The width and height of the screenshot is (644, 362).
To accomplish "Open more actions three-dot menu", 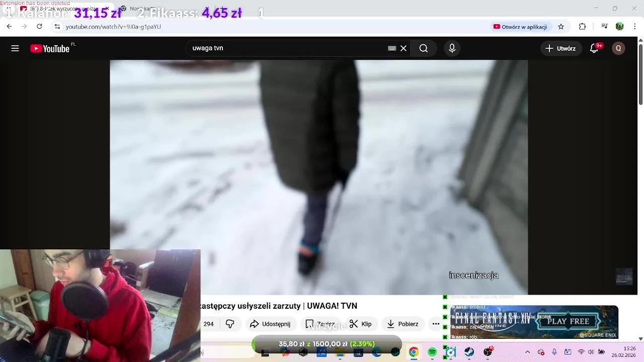I will 436,324.
